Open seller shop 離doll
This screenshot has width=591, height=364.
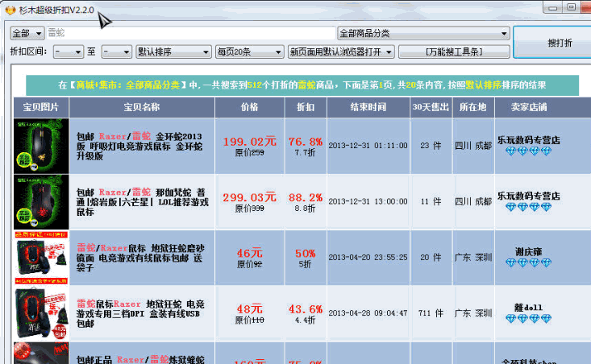[529, 308]
